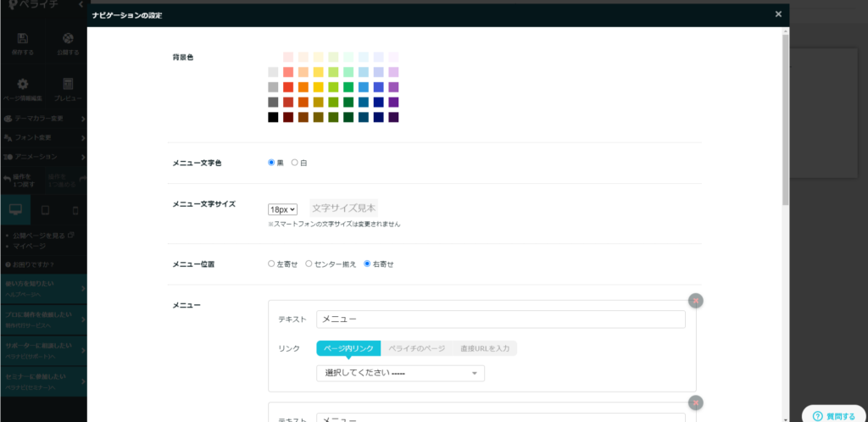Select the 直接URLを入力 link tab

pyautogui.click(x=485, y=348)
